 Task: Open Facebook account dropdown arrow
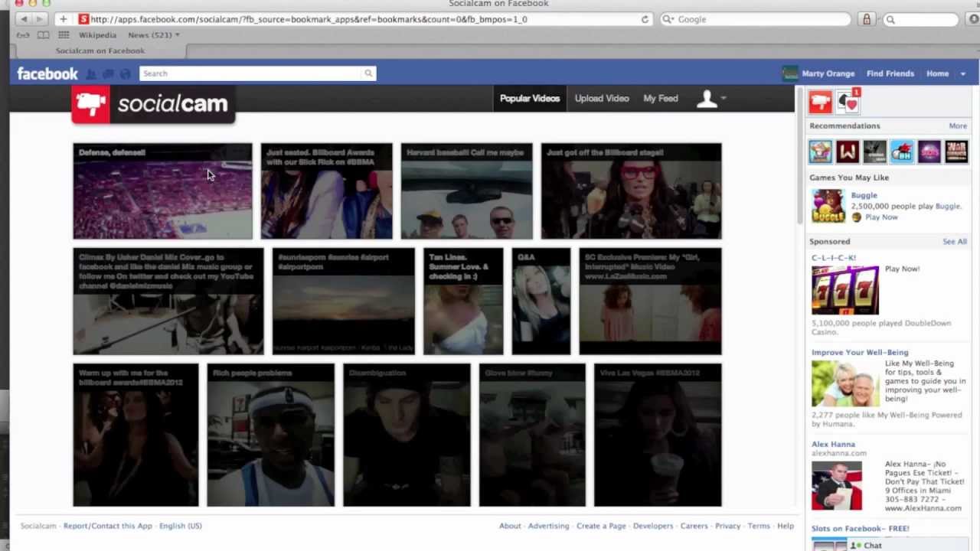pos(963,74)
